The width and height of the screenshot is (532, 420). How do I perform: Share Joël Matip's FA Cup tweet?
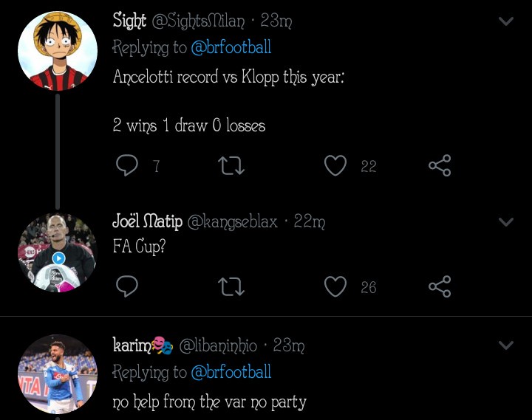[440, 286]
